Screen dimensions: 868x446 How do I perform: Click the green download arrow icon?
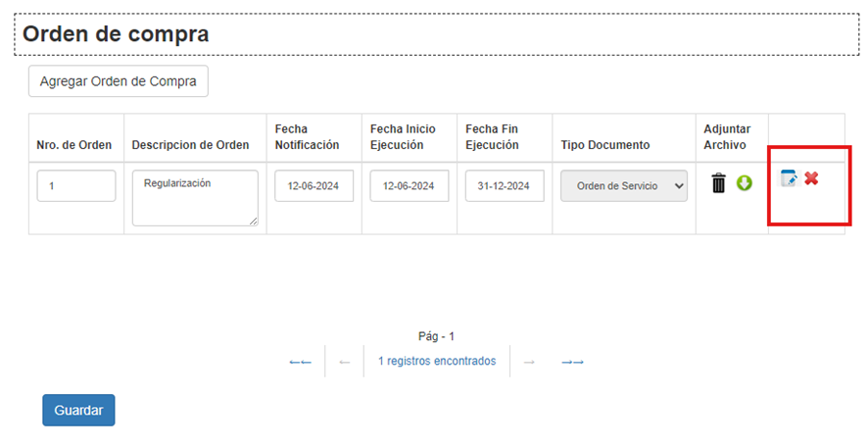coord(744,183)
